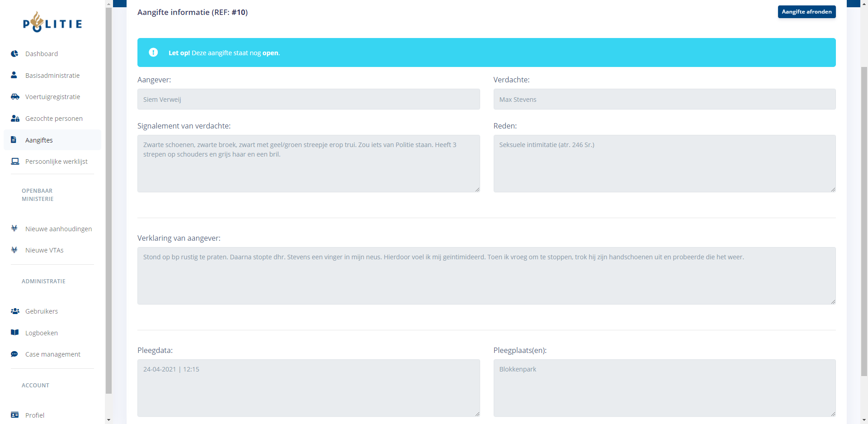
Task: Open Nieuwe aanhoudingen in sidebar
Action: (x=58, y=229)
